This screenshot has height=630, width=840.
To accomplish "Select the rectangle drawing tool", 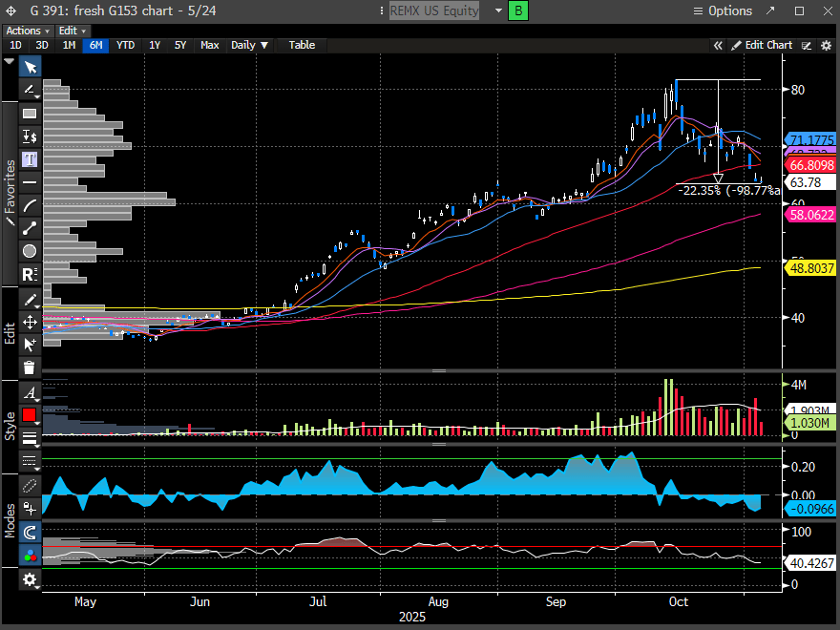I will (x=30, y=113).
